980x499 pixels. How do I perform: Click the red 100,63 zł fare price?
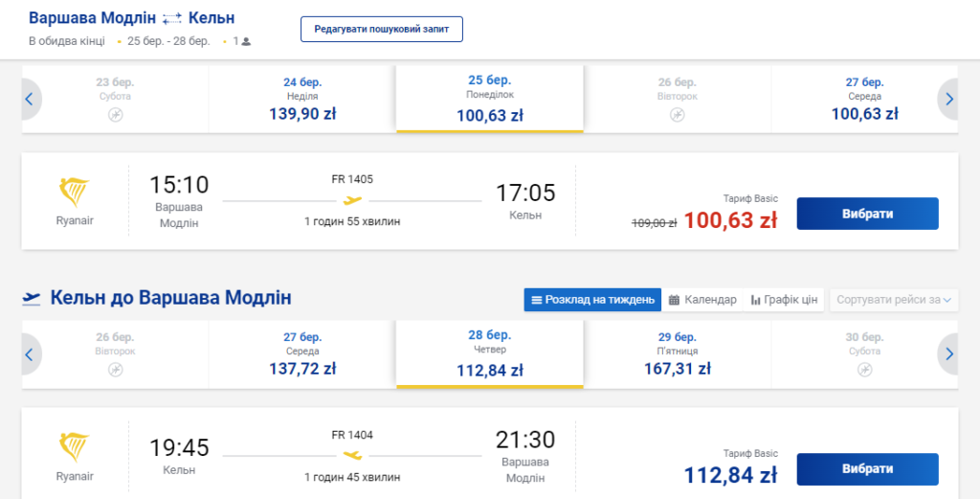click(x=730, y=220)
